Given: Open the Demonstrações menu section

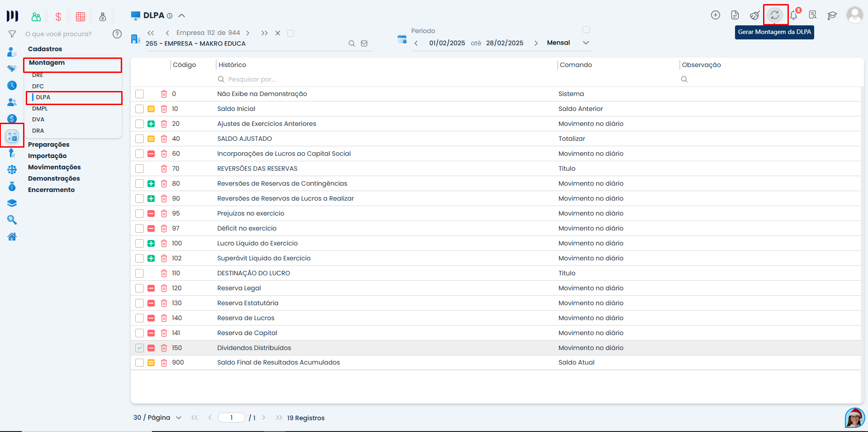Looking at the screenshot, I should tap(54, 178).
